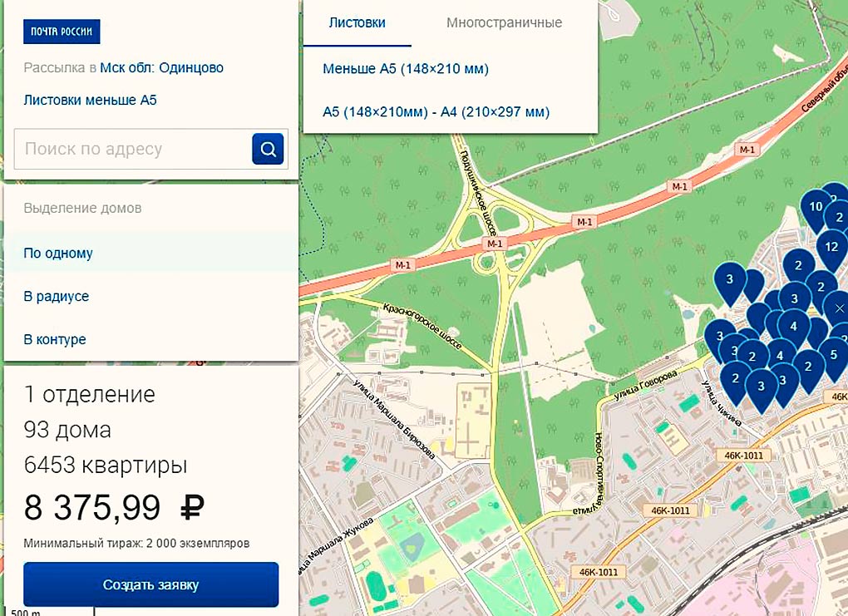Open the Листовки меньше А5 format link

point(91,100)
